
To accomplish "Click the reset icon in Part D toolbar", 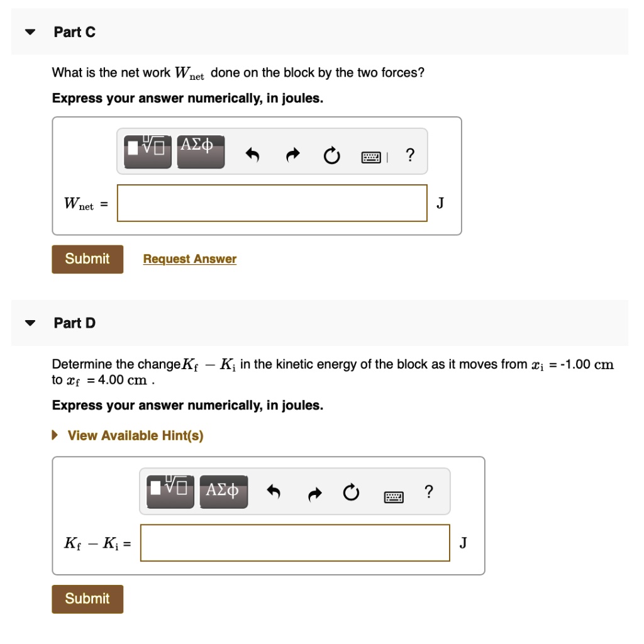I will pyautogui.click(x=352, y=494).
